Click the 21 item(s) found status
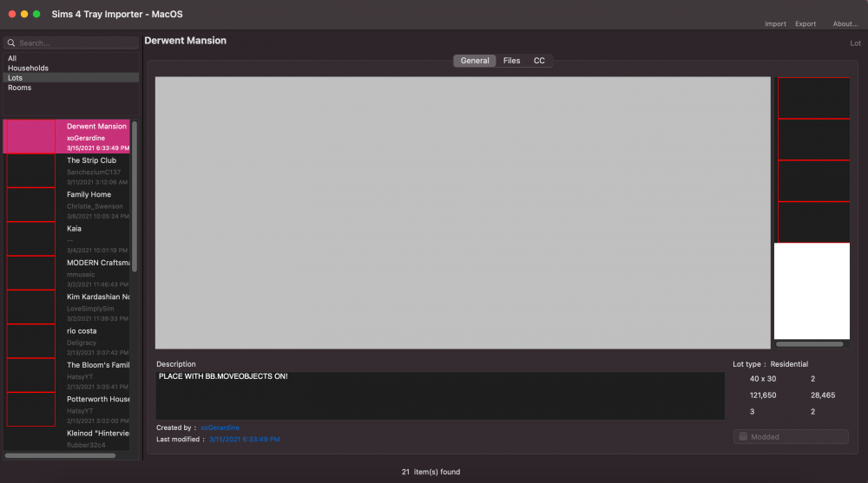This screenshot has height=483, width=868. coord(431,472)
